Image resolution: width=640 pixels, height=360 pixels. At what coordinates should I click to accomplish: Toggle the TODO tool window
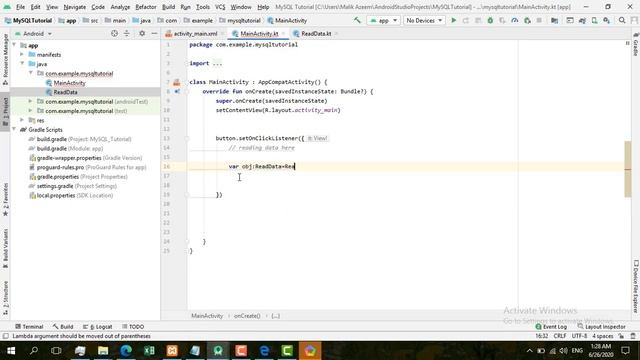coord(133,327)
